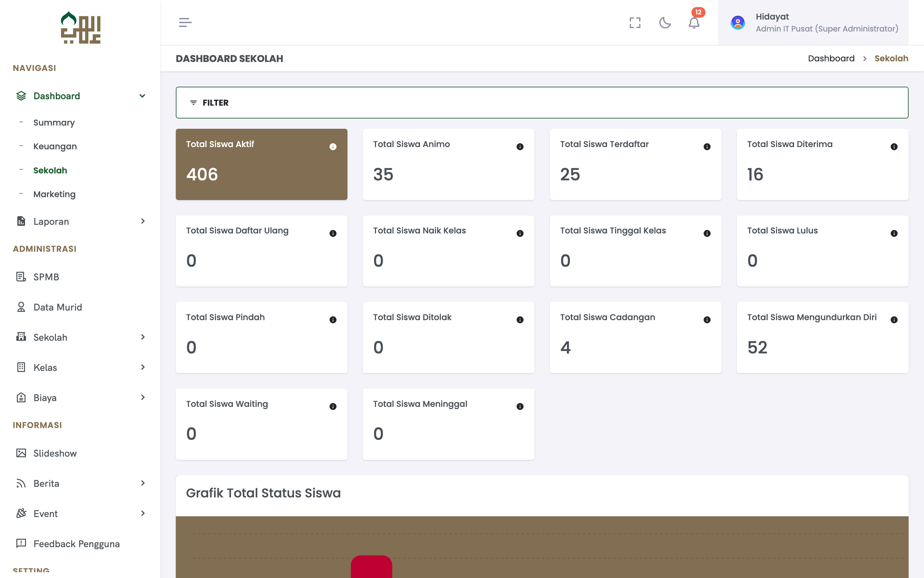Click the Slideshow image icon
Screen dimensions: 924x578
pos(21,453)
